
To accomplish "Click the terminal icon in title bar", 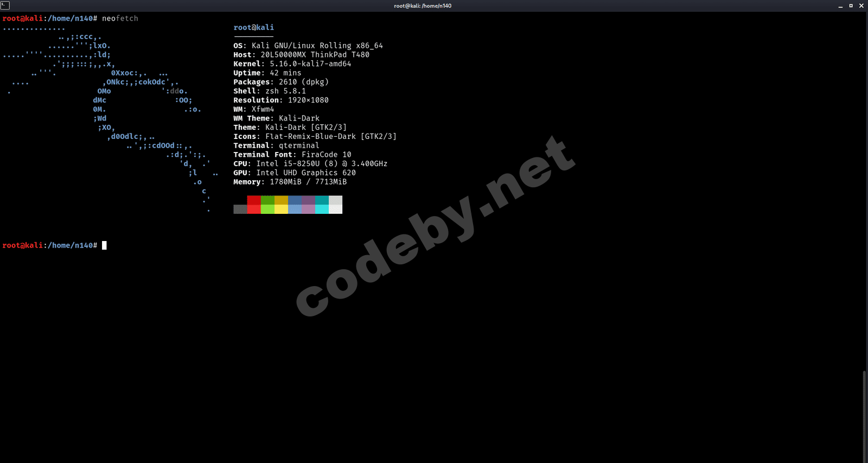I will (5, 5).
